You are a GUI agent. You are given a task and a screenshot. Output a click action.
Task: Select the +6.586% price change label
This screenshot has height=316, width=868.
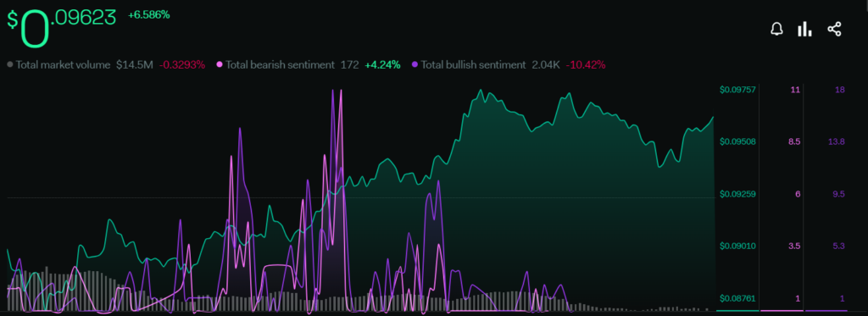pyautogui.click(x=149, y=15)
